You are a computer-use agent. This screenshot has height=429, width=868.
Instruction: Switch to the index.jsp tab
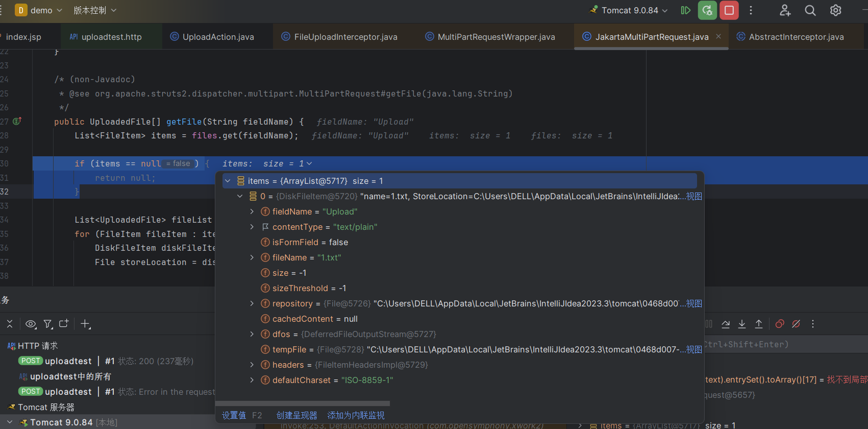[23, 37]
